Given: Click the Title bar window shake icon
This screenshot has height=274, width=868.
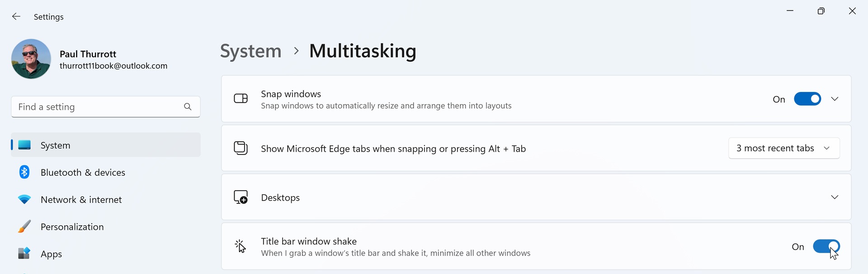Looking at the screenshot, I should coord(241,246).
